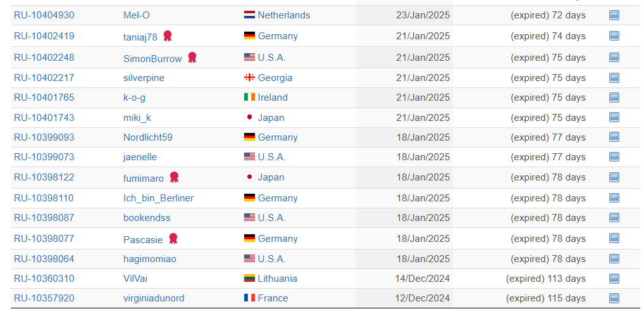The width and height of the screenshot is (644, 309).
Task: Follow the Netherlands country link
Action: pos(284,15)
